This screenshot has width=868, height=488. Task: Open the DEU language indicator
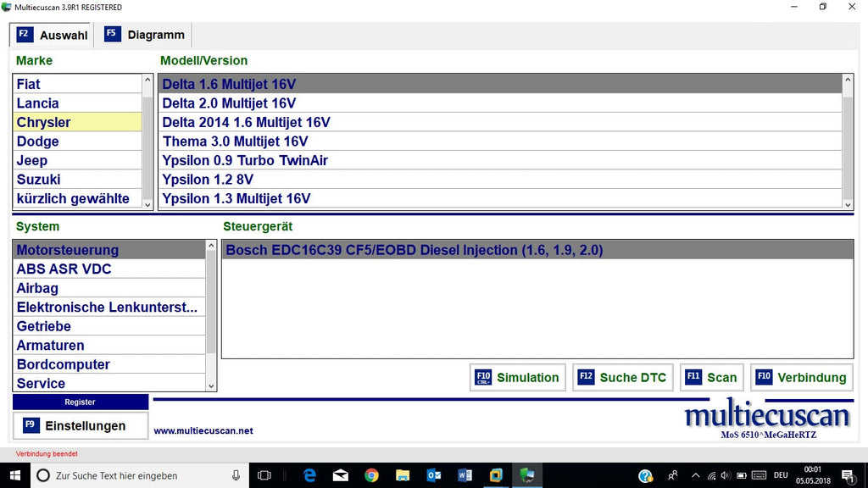(781, 475)
